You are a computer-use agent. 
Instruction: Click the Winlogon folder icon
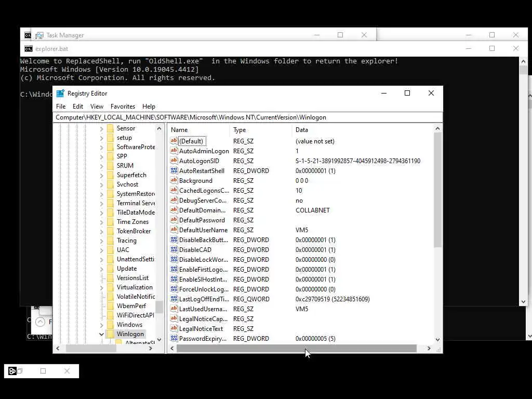[110, 334]
